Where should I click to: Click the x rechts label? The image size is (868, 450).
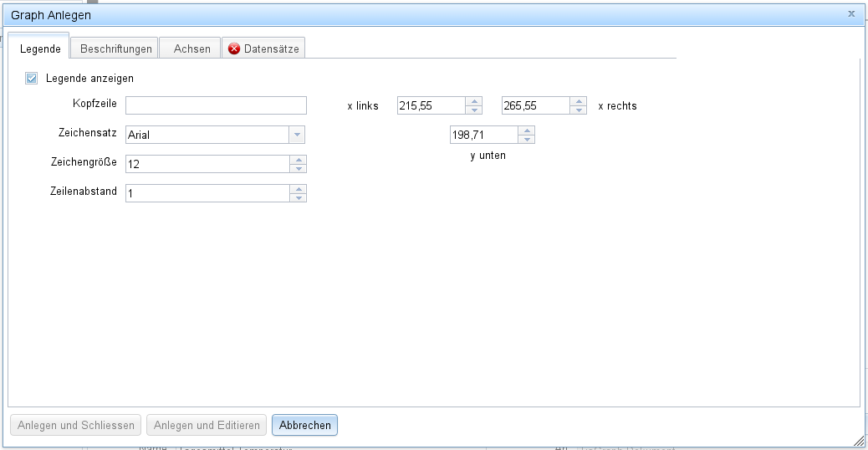pyautogui.click(x=617, y=105)
